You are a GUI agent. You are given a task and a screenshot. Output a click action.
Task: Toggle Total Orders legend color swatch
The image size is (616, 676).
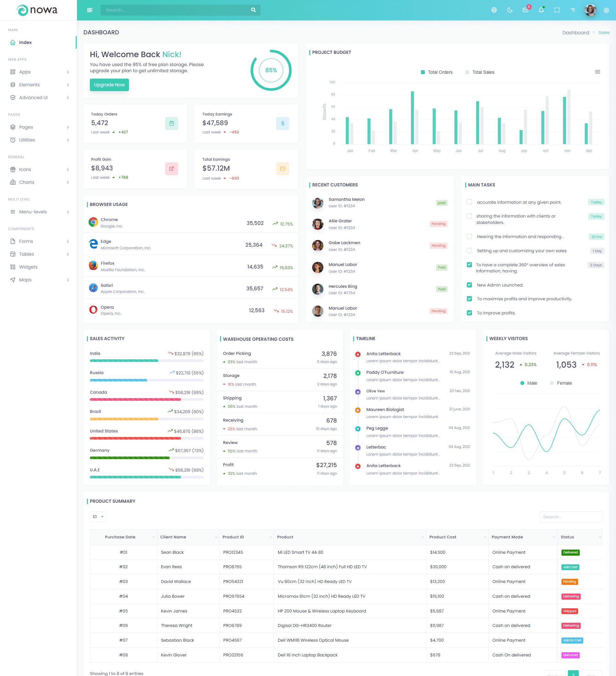[423, 72]
